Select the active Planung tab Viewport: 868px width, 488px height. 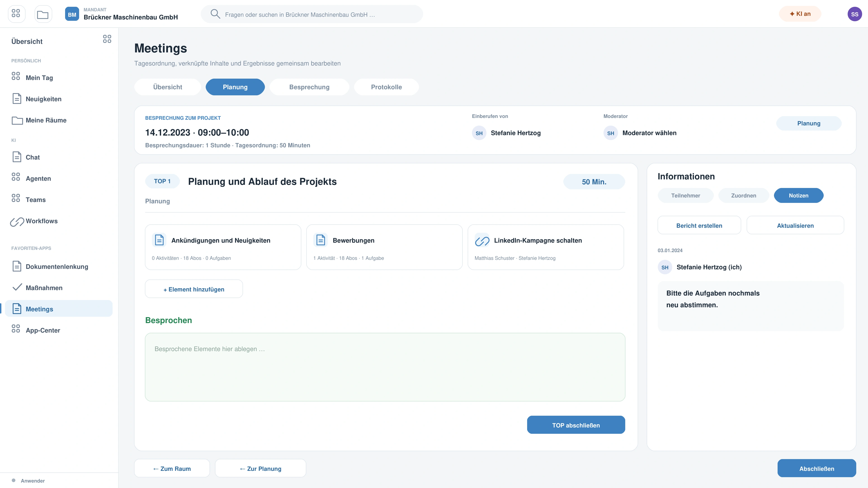(235, 87)
